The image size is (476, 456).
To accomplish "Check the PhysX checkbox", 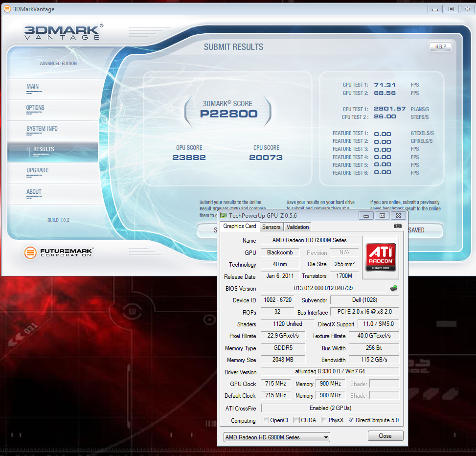I will click(324, 420).
